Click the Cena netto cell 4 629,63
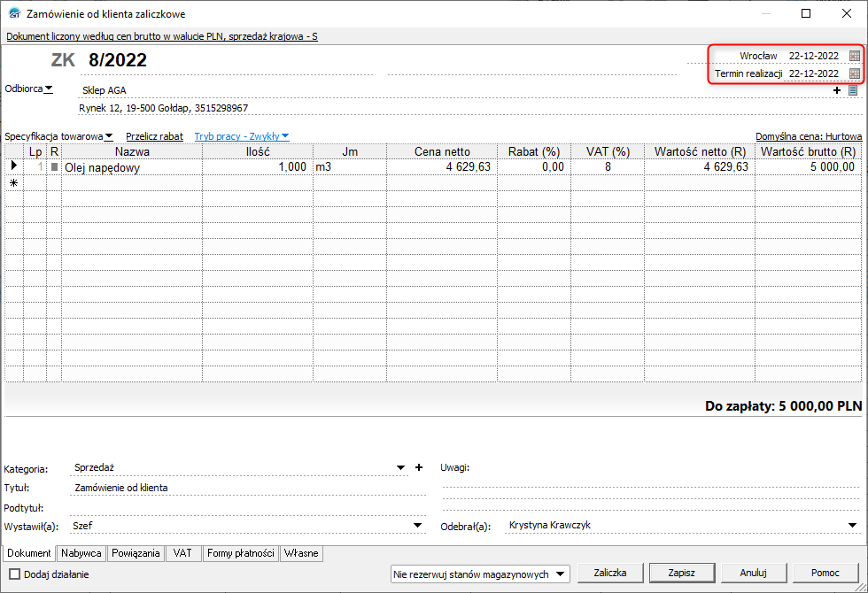The width and height of the screenshot is (868, 593). tap(442, 167)
